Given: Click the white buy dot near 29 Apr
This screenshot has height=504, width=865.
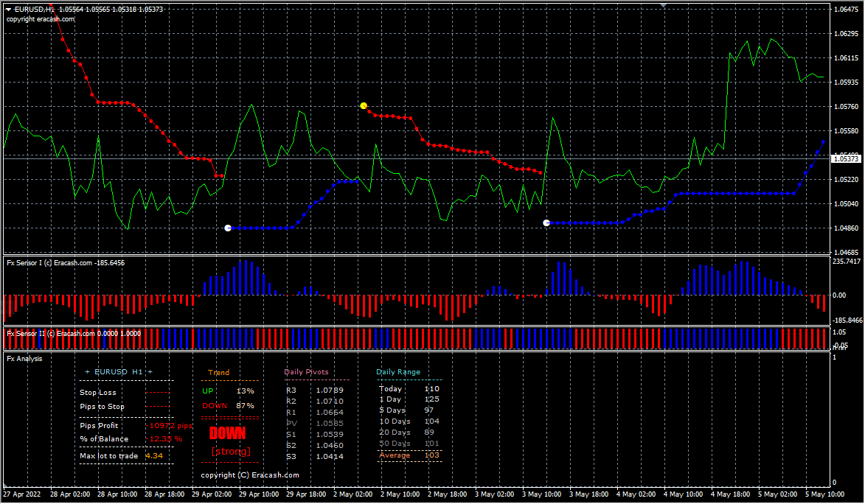Looking at the screenshot, I should tap(228, 228).
